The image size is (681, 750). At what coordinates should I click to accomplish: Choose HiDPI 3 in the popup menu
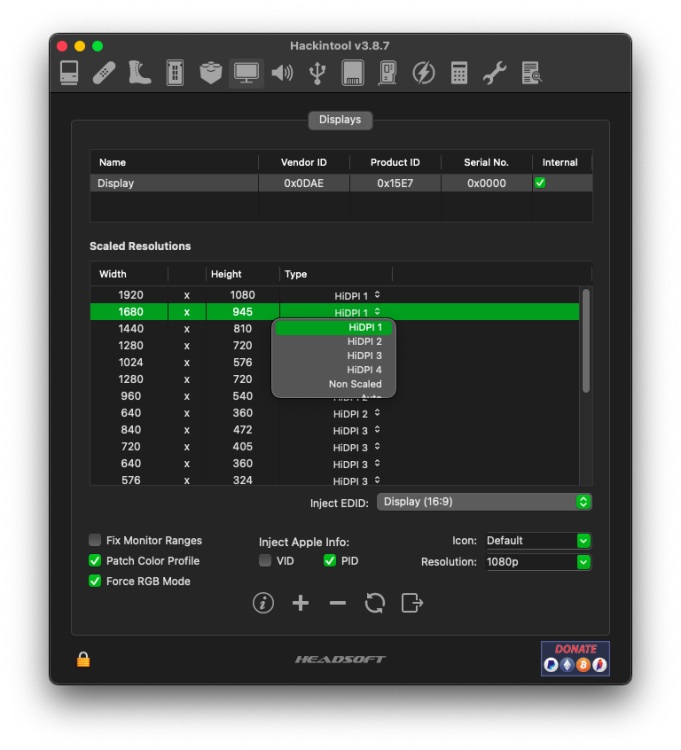[x=334, y=355]
